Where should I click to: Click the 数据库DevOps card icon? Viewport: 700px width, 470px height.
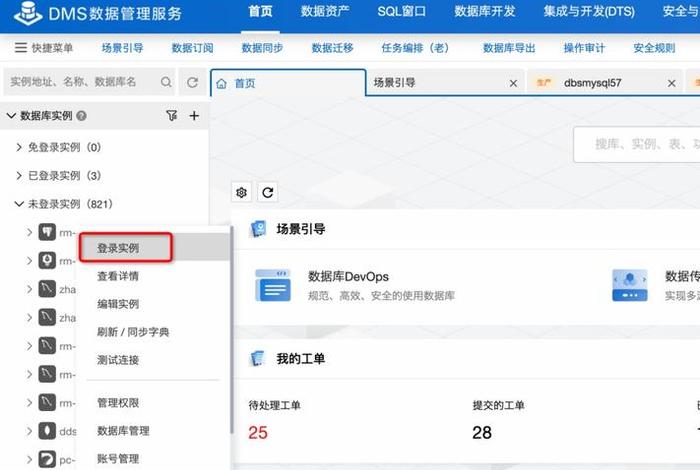(x=273, y=285)
